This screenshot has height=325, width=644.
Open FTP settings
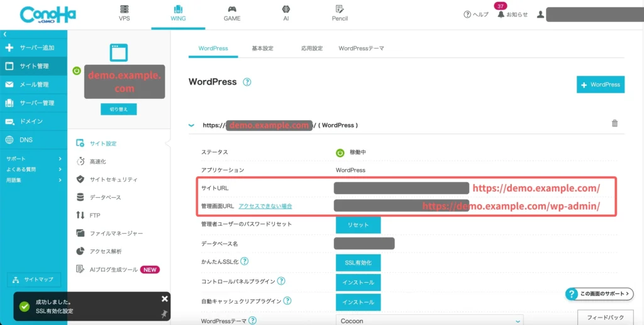click(88, 215)
